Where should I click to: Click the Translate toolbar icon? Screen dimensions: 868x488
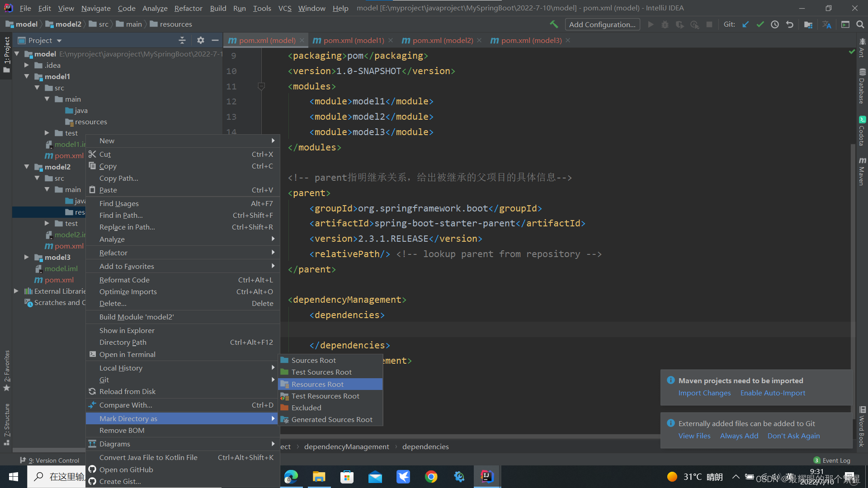tap(827, 24)
